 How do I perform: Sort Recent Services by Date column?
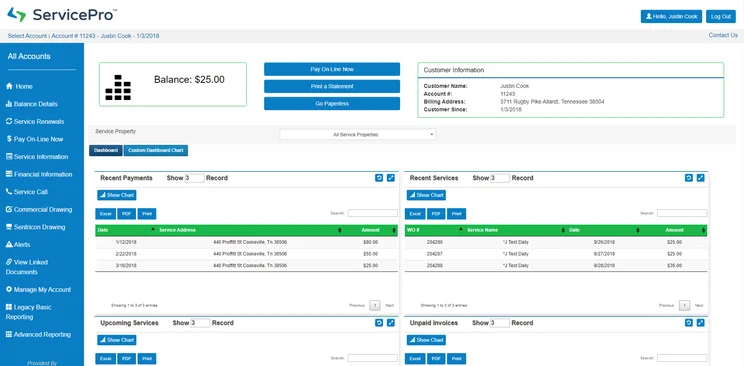[x=604, y=230]
